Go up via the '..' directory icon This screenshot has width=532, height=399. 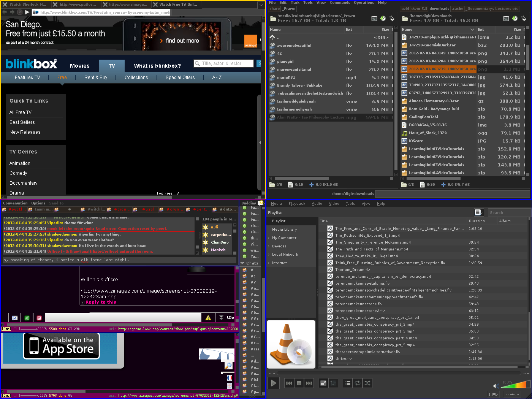[272, 37]
